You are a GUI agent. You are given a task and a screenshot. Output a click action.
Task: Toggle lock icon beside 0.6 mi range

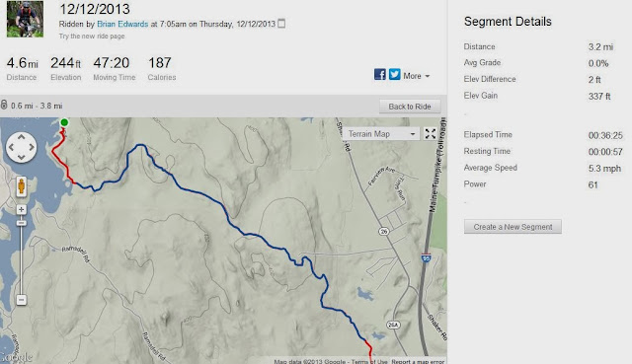pos(4,106)
